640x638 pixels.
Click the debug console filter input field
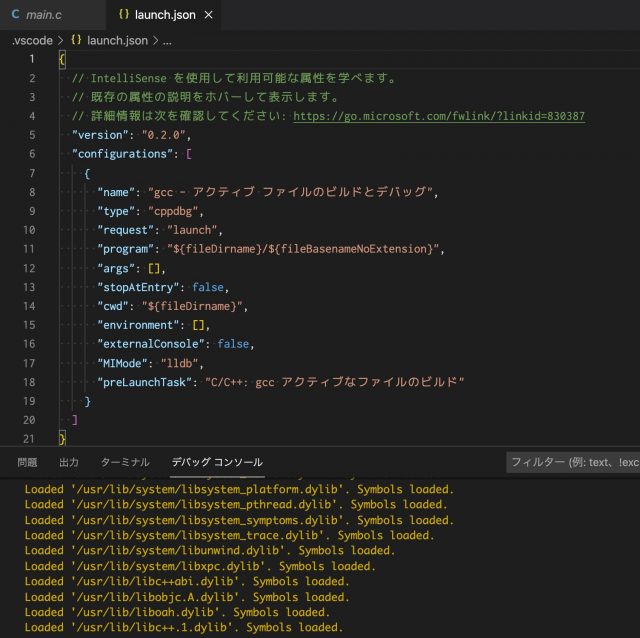click(572, 462)
